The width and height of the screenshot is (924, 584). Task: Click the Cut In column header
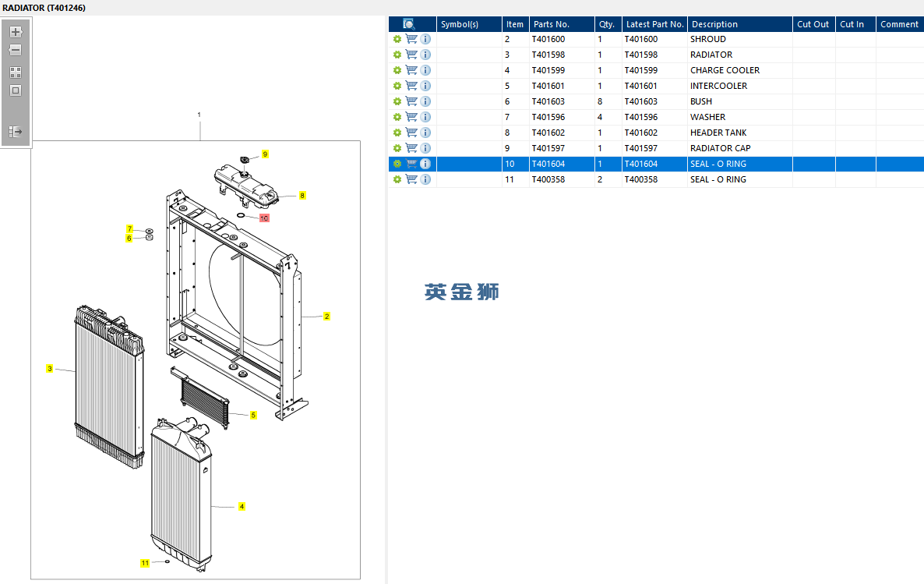click(855, 24)
